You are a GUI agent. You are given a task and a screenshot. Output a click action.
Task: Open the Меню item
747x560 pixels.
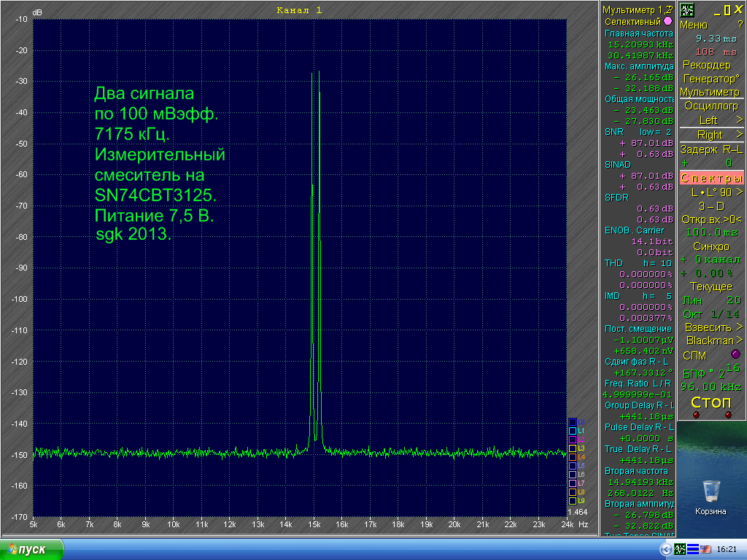pyautogui.click(x=694, y=25)
